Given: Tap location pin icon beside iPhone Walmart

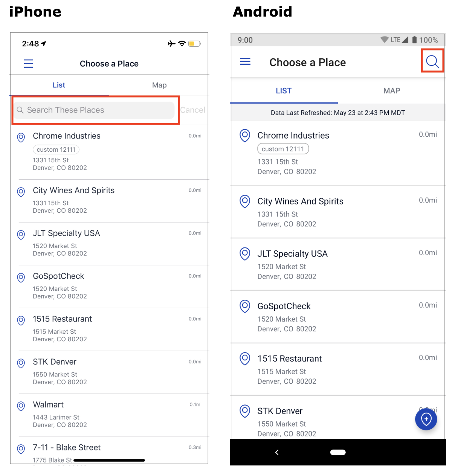Looking at the screenshot, I should [21, 406].
